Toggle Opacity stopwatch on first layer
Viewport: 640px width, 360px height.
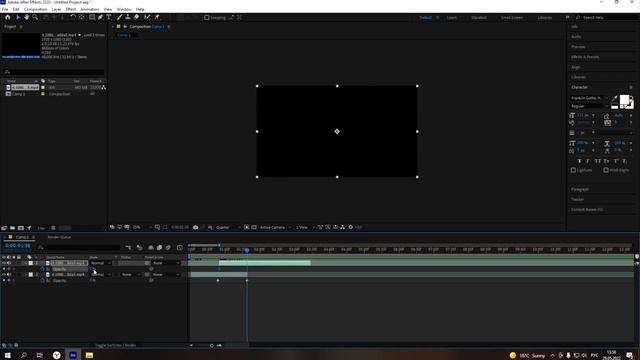pos(42,269)
